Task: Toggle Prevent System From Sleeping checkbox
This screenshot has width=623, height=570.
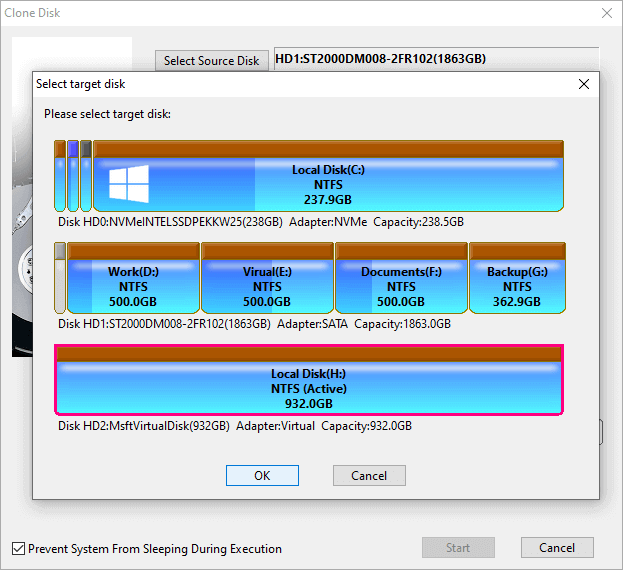Action: click(x=19, y=549)
